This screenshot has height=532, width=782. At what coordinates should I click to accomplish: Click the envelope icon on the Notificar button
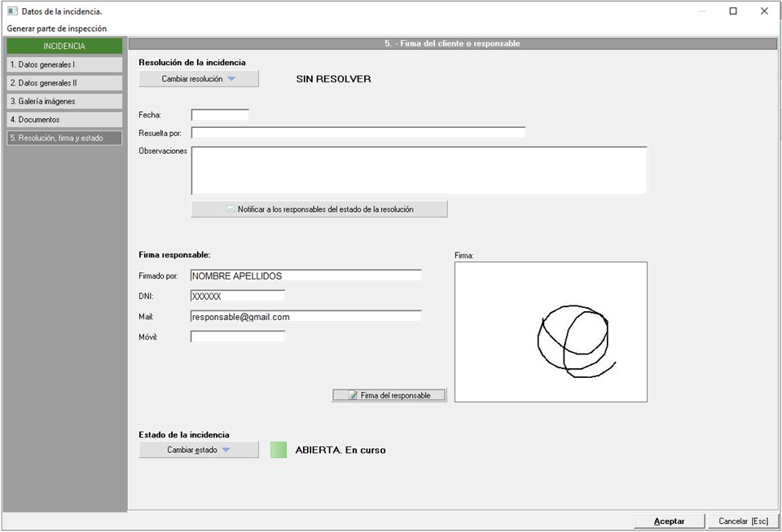click(231, 209)
